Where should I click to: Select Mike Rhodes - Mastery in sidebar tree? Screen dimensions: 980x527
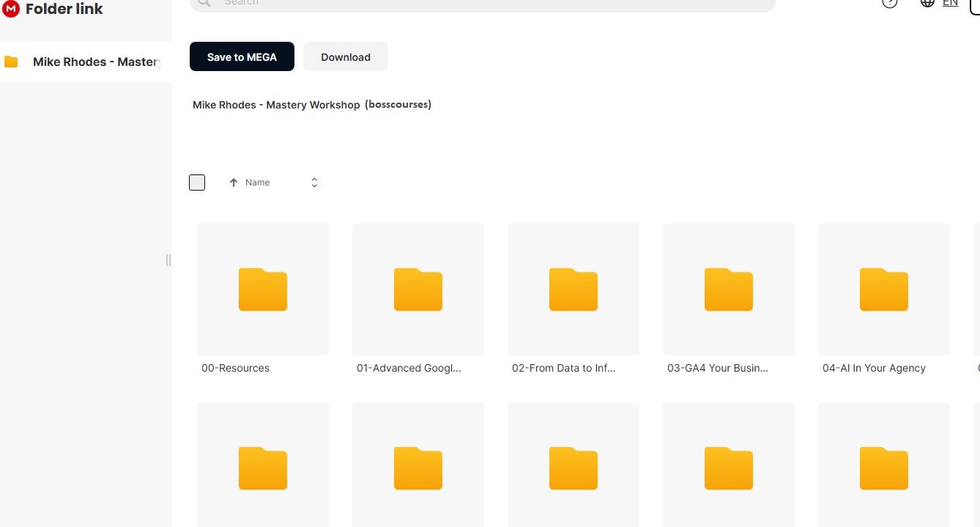point(95,62)
